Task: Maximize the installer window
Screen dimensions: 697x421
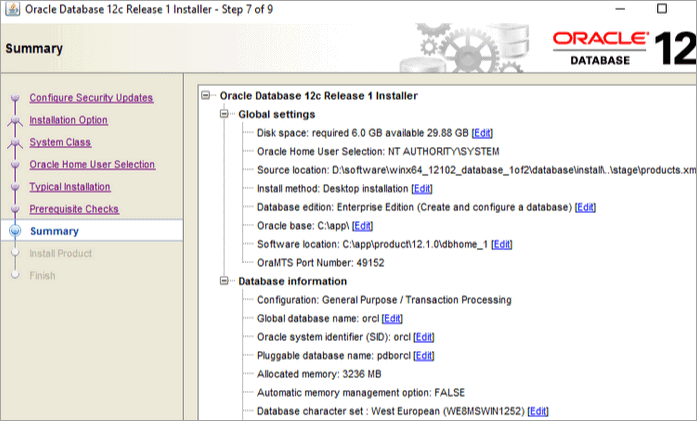Action: point(662,8)
